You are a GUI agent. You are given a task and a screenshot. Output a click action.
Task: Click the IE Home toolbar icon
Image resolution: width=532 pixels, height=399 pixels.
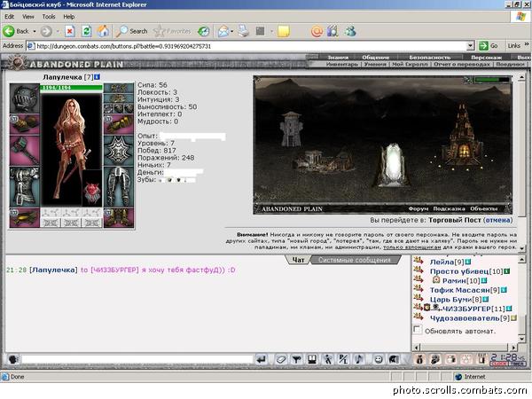coord(104,31)
